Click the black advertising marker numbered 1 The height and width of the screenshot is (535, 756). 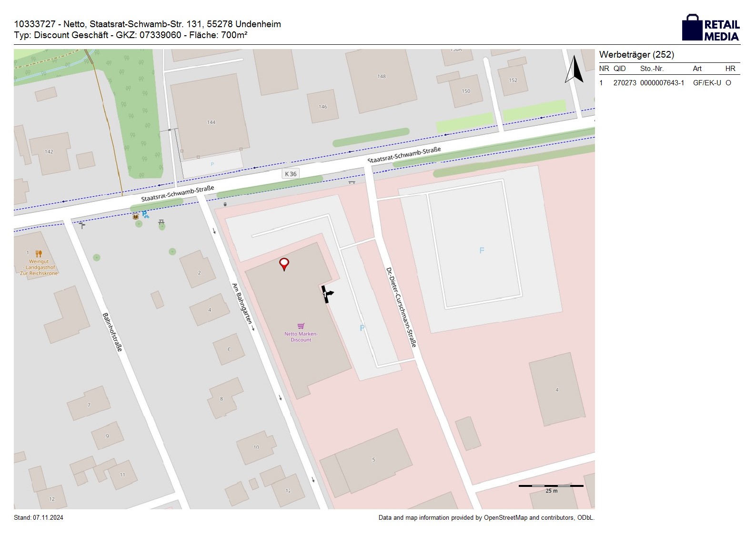pyautogui.click(x=326, y=294)
